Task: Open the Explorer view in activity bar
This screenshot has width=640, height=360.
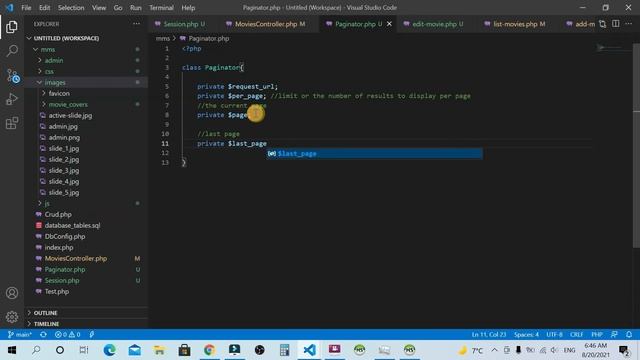Action: (x=12, y=27)
